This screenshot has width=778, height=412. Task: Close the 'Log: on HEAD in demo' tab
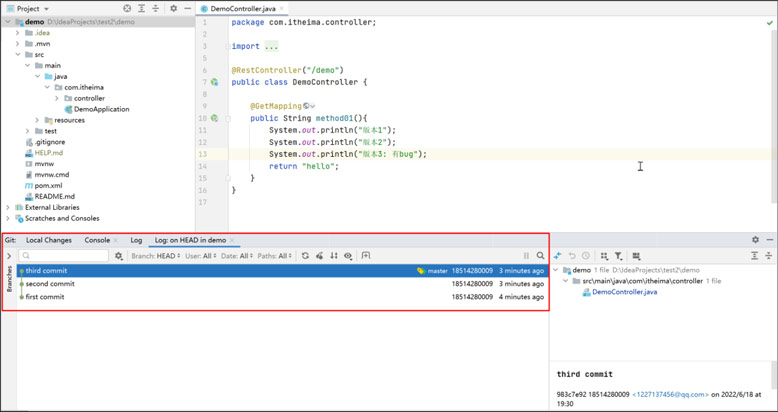coord(232,240)
